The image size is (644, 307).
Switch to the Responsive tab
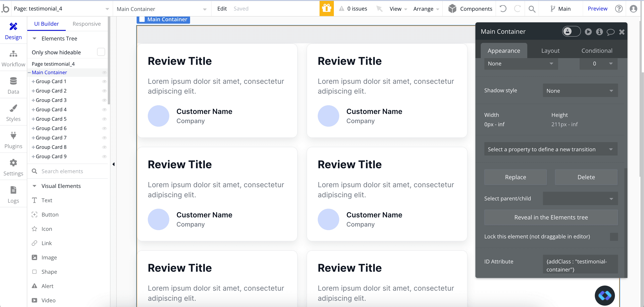pos(87,24)
